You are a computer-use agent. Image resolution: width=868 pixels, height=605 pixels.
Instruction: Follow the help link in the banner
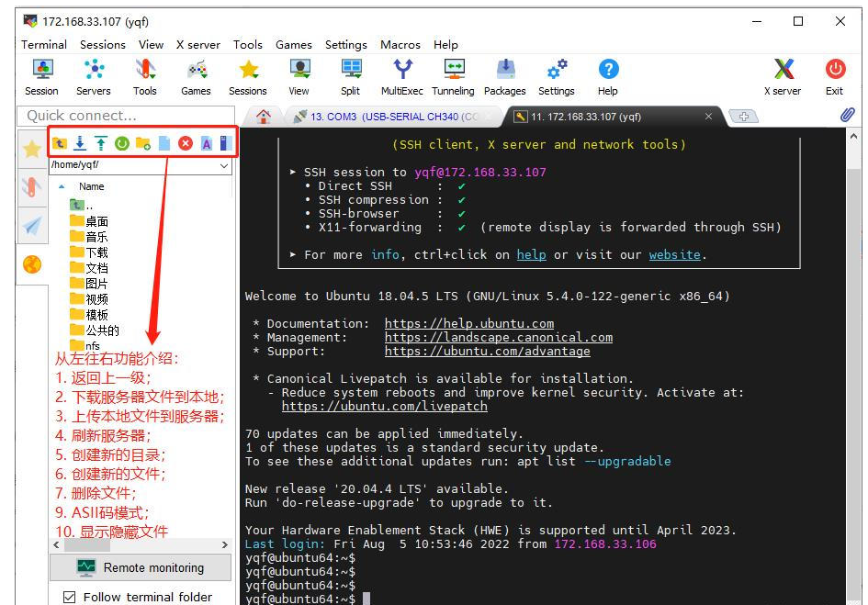coord(531,254)
